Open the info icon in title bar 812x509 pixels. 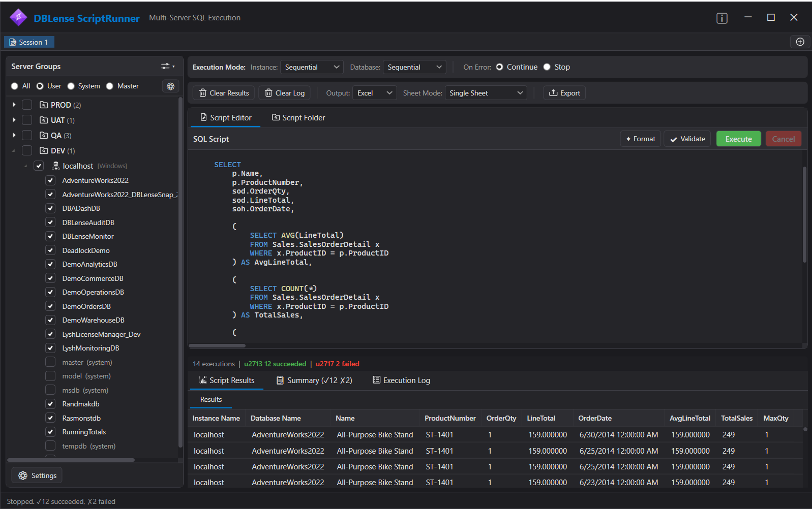point(722,18)
